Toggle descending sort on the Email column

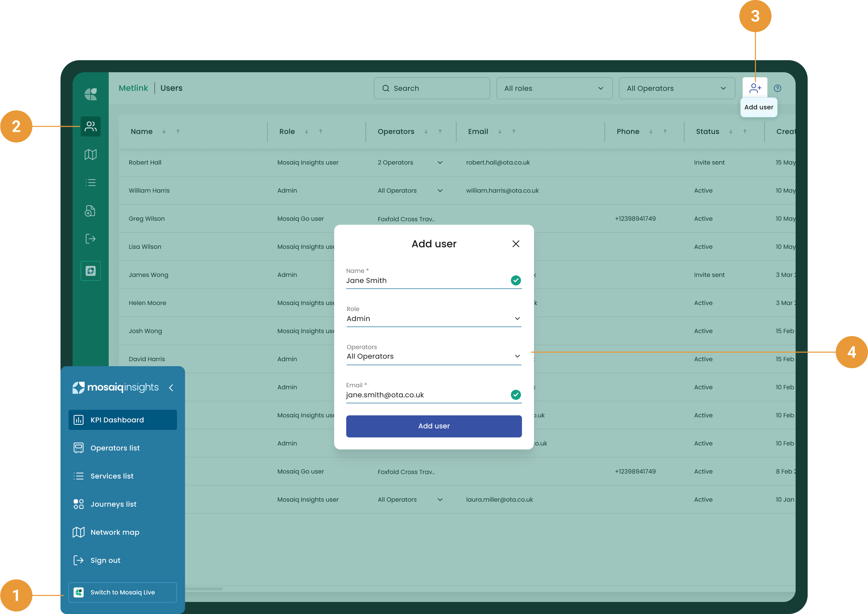(499, 131)
